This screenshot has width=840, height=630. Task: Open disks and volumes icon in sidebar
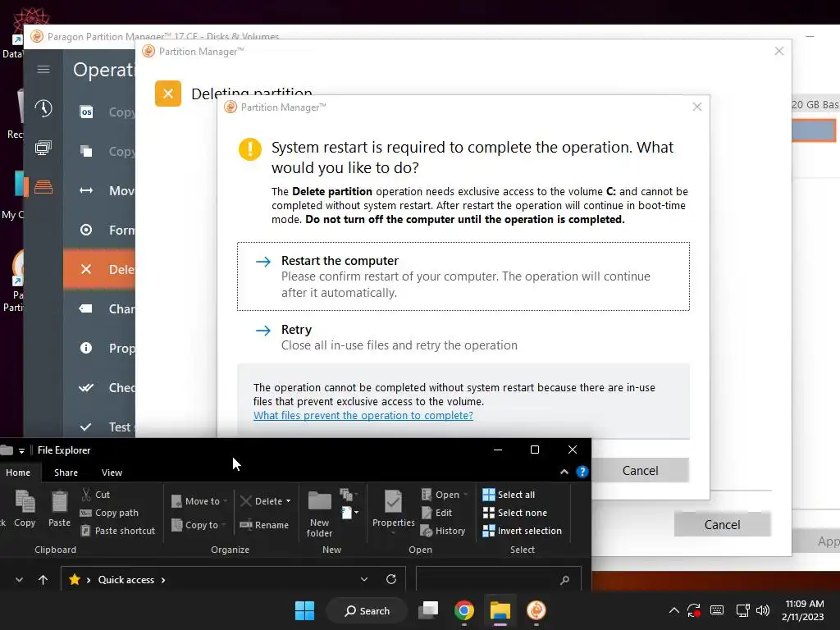click(43, 187)
